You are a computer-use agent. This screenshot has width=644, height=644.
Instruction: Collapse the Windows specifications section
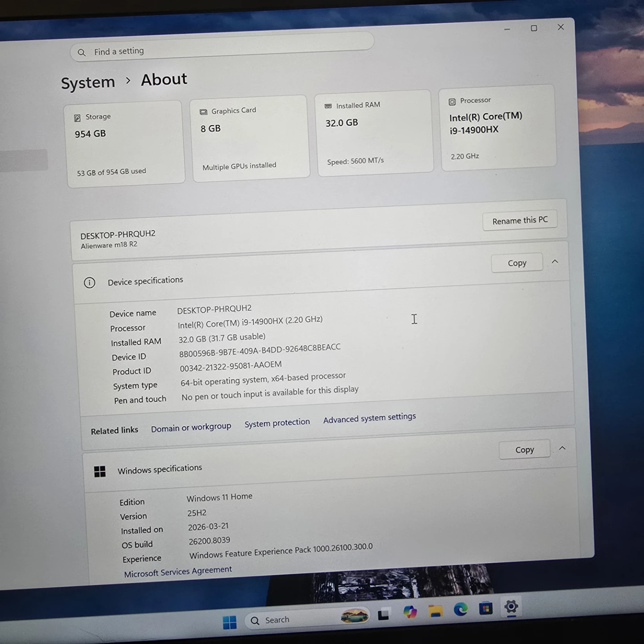[x=562, y=448]
